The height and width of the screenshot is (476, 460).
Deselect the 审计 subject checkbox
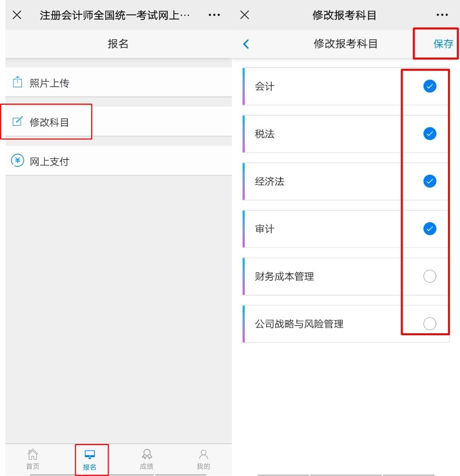tap(430, 229)
